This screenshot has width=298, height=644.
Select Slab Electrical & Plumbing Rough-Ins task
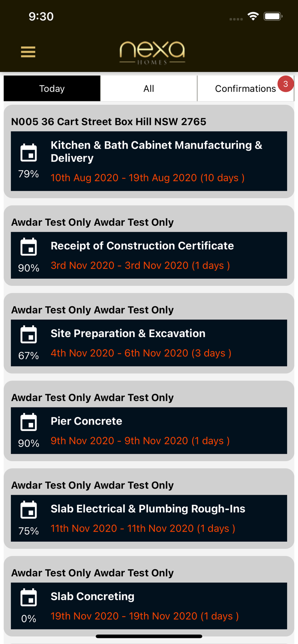pos(148,509)
